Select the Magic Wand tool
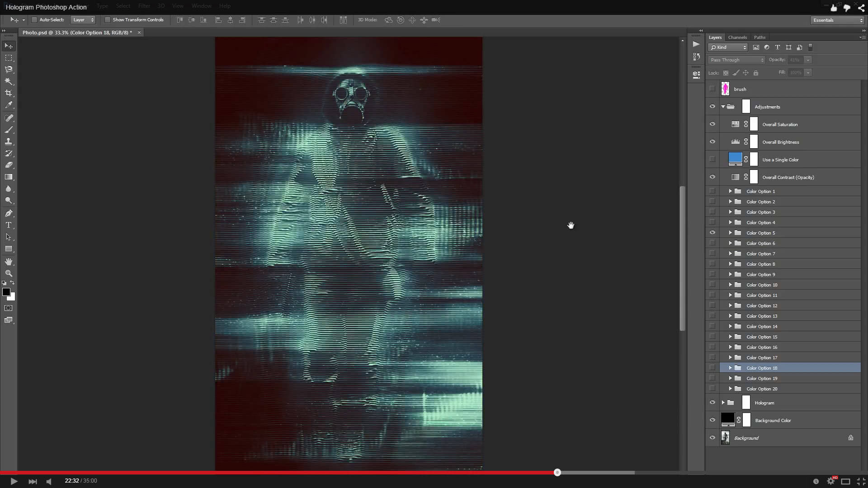This screenshot has height=488, width=868. [x=9, y=81]
